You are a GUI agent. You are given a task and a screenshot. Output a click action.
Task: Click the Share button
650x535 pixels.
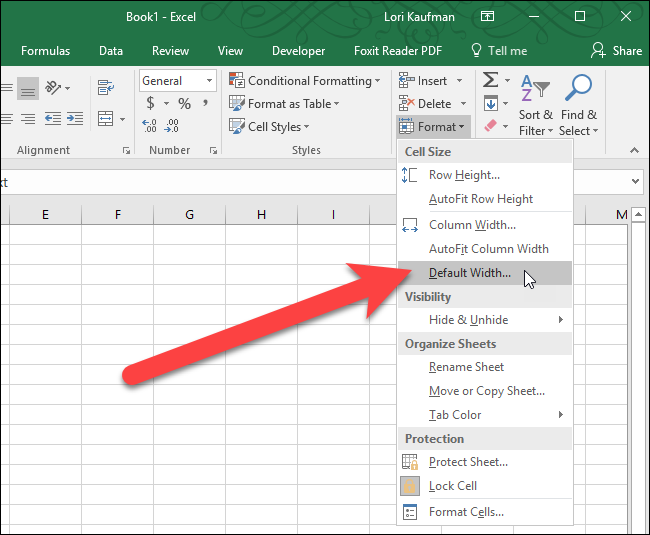[616, 51]
